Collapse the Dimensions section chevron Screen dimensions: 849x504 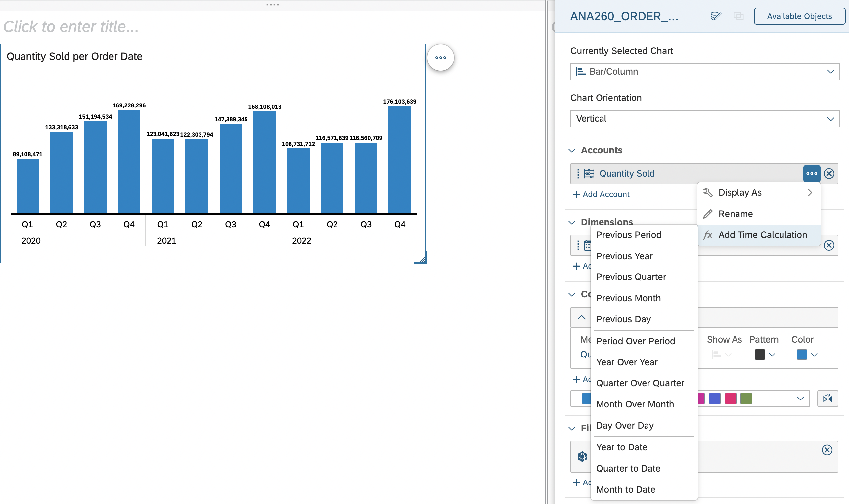[x=572, y=222]
